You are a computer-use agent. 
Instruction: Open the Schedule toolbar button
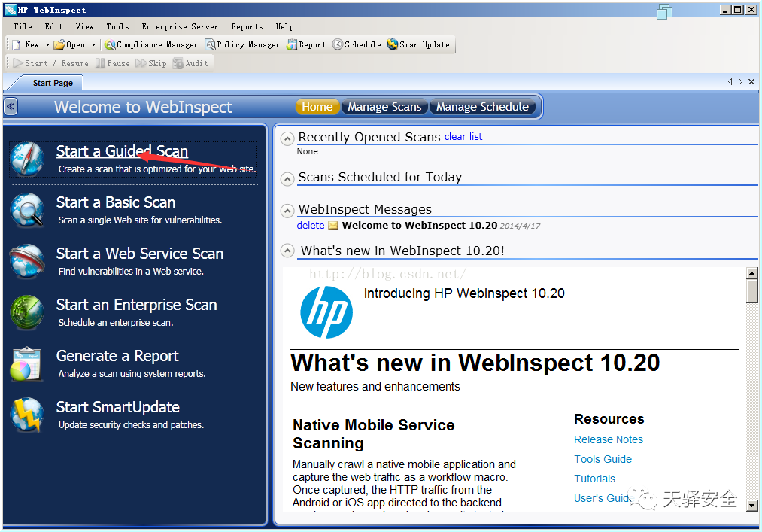[357, 44]
